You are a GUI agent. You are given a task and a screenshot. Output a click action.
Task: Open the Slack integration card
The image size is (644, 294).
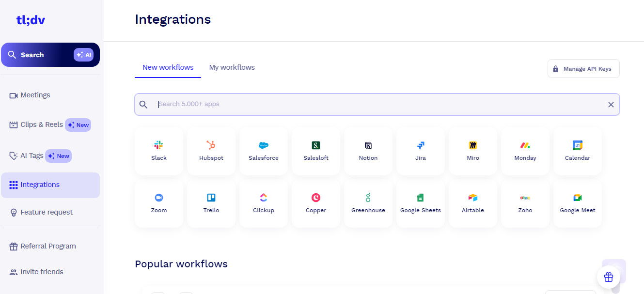coord(159,151)
